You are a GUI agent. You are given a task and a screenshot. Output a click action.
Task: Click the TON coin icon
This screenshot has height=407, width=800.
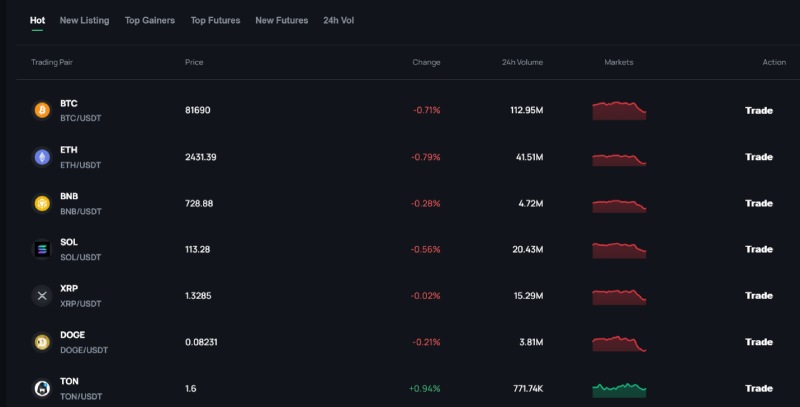(x=42, y=389)
